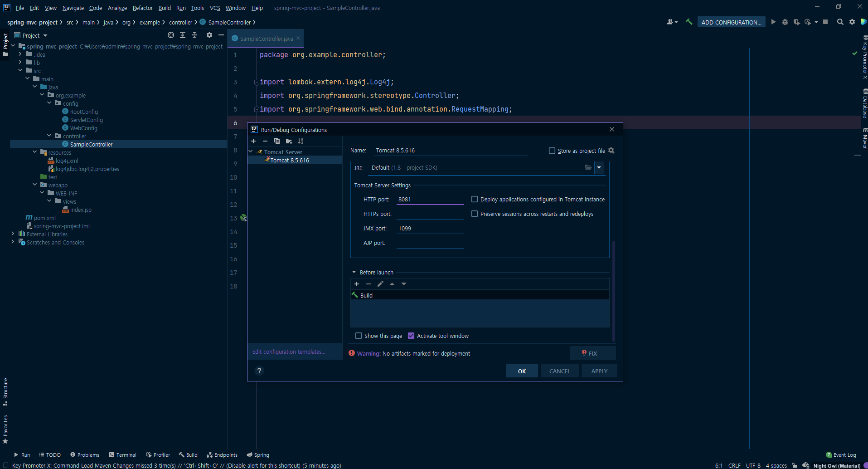
Task: Click CANCEL in the configurations dialog
Action: pos(560,371)
